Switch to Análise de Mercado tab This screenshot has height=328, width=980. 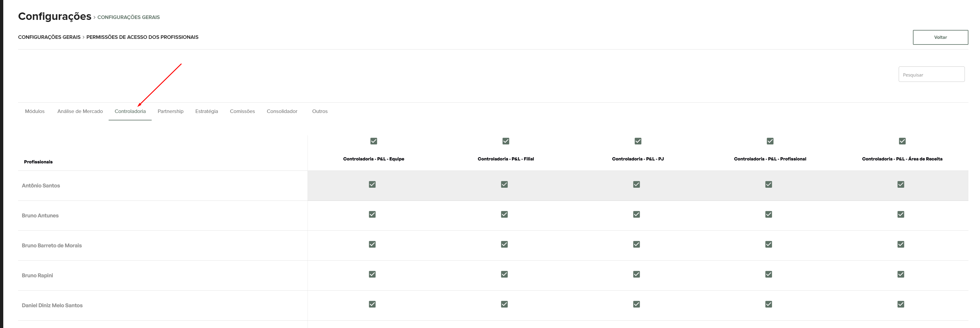pyautogui.click(x=80, y=112)
